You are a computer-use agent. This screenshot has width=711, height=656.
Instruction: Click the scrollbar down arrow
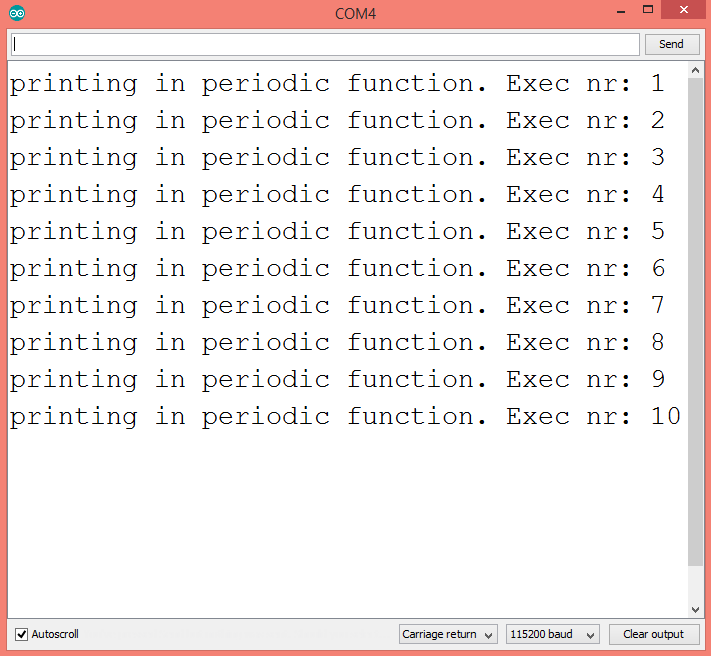pyautogui.click(x=695, y=610)
